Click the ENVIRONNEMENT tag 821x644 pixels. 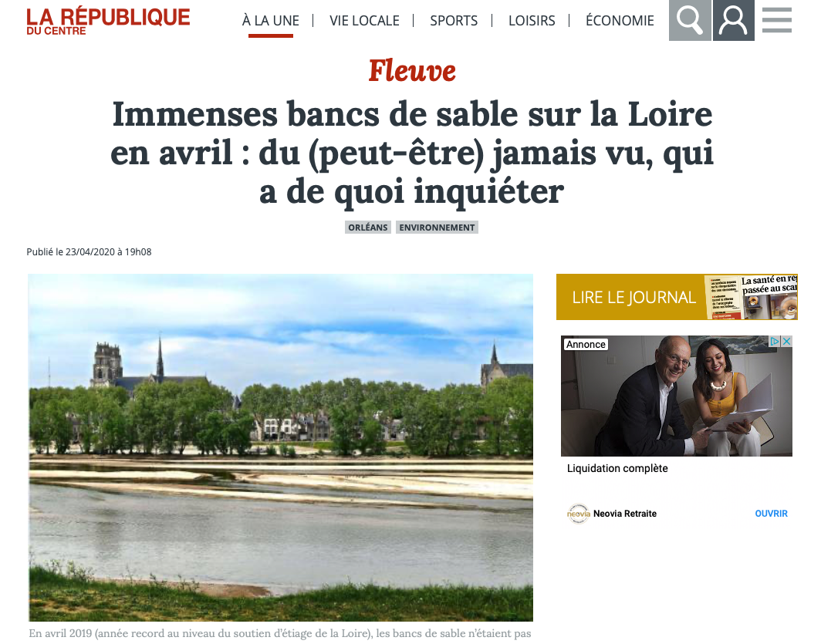(x=438, y=228)
